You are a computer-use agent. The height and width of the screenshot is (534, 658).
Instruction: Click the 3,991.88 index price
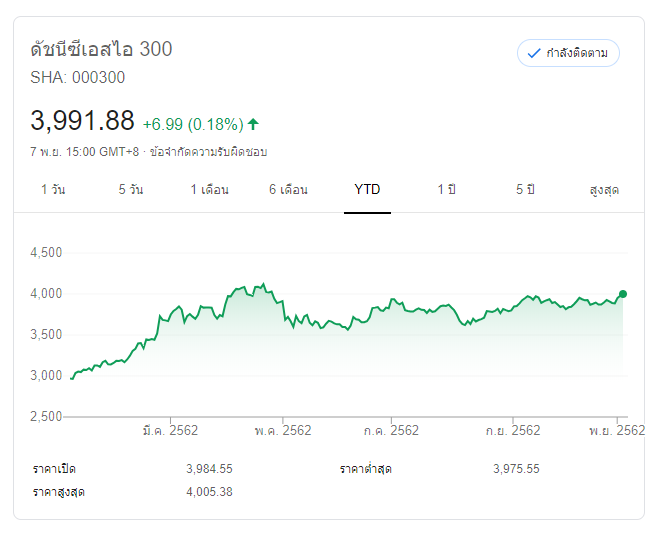click(x=83, y=121)
